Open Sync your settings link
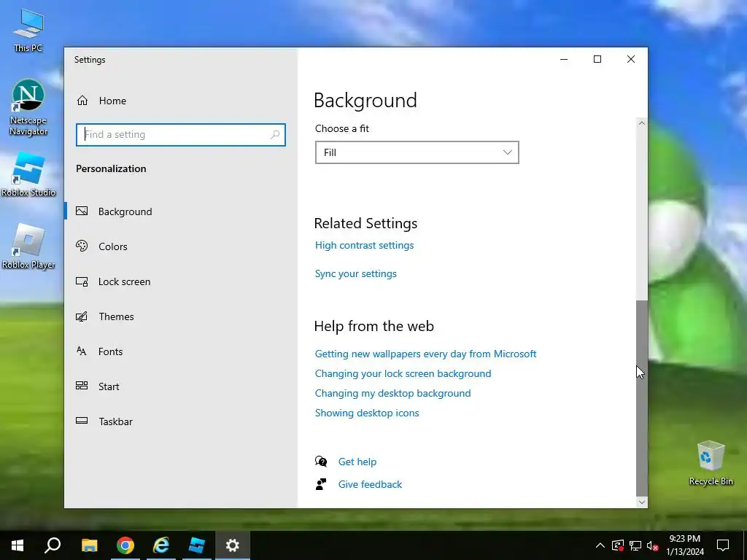747x560 pixels. coord(355,274)
